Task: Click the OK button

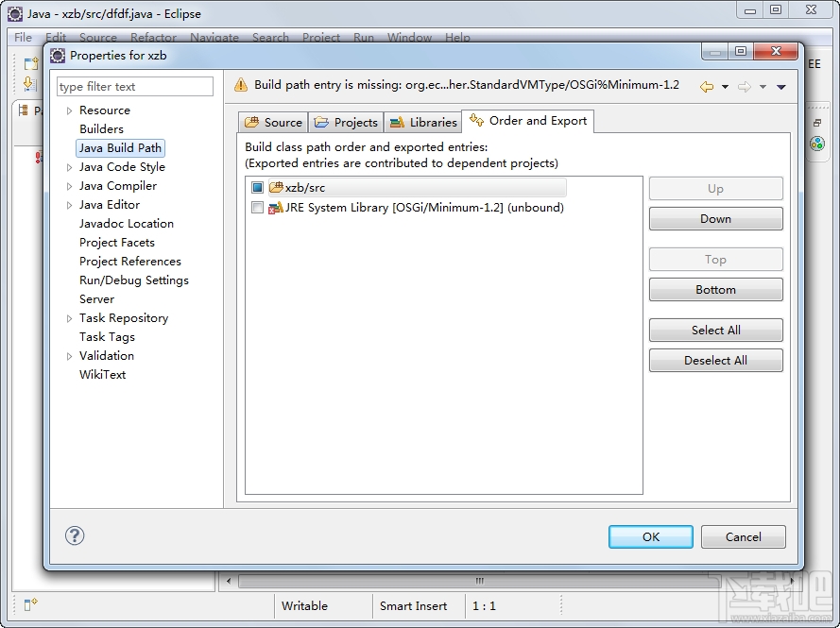Action: [x=650, y=535]
